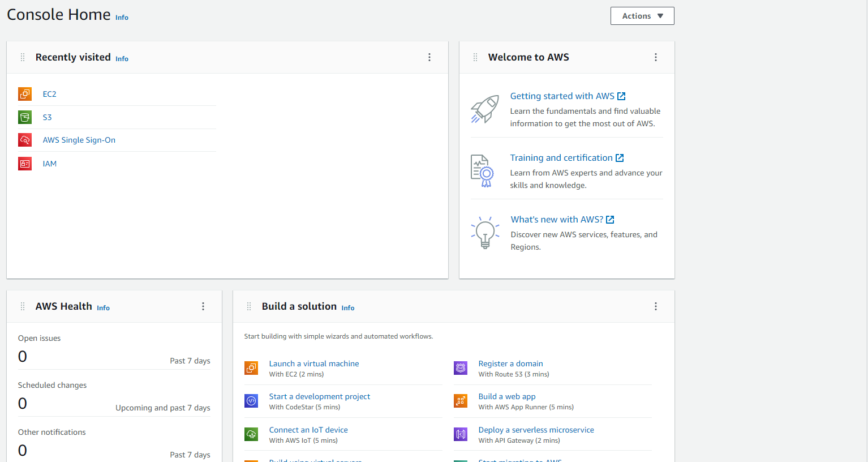Click external link icon after Training and certification

pyautogui.click(x=620, y=158)
